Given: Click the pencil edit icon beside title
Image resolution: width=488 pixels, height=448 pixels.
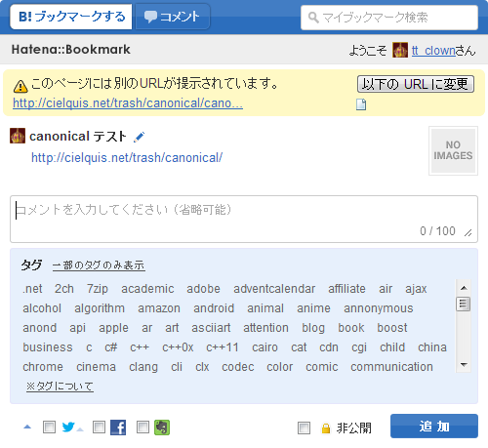Looking at the screenshot, I should coord(140,137).
